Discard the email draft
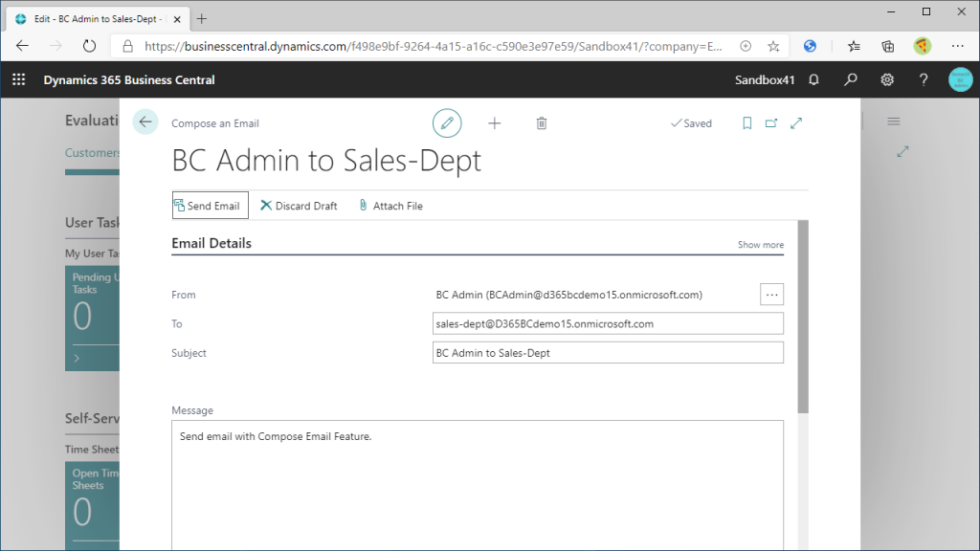Screen dimensions: 980x551 click(299, 206)
